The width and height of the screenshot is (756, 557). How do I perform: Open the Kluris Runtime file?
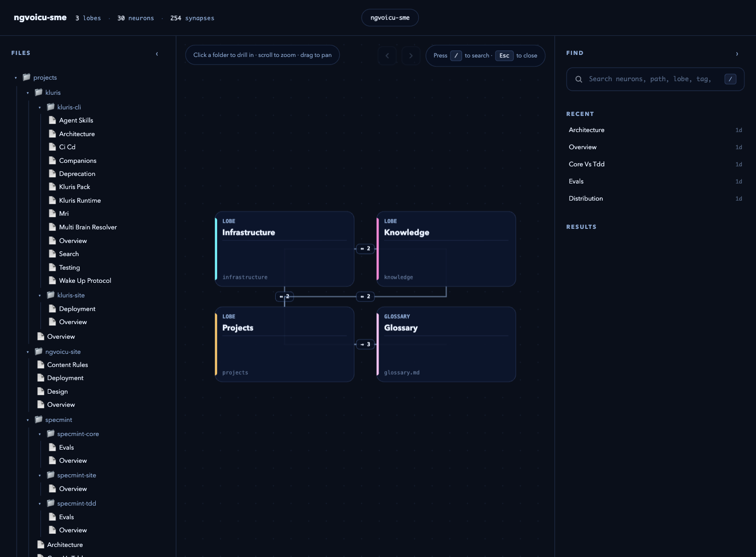[x=80, y=200]
